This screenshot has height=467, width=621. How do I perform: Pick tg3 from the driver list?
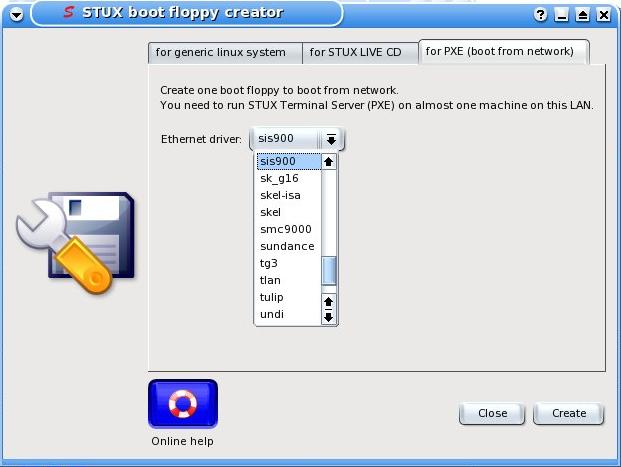(x=289, y=263)
